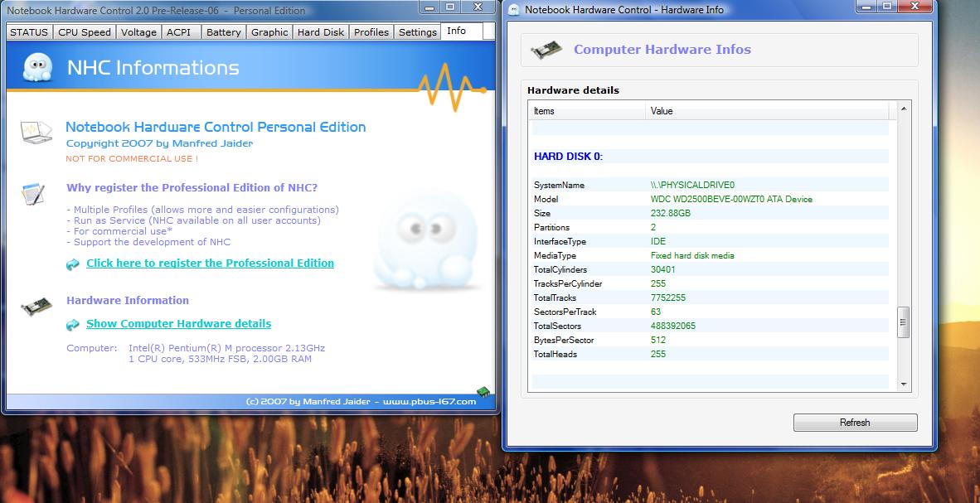Select the ACPI tab
This screenshot has width=980, height=503.
point(182,31)
